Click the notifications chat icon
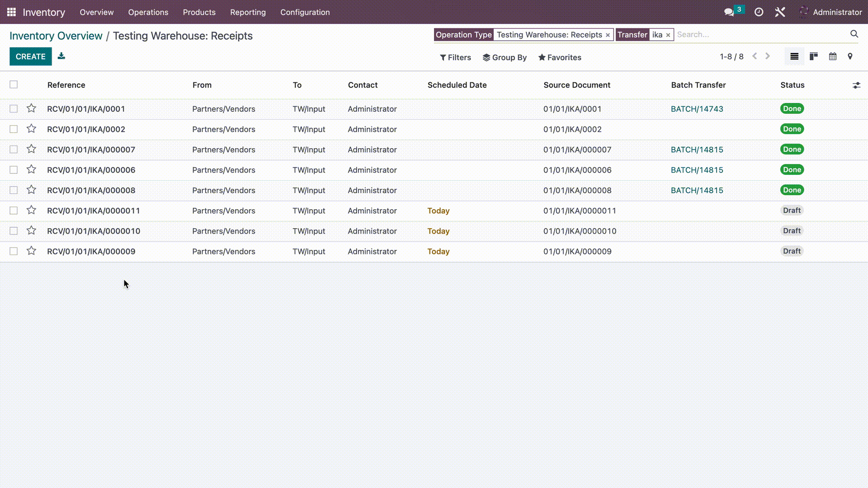868x488 pixels. [730, 12]
